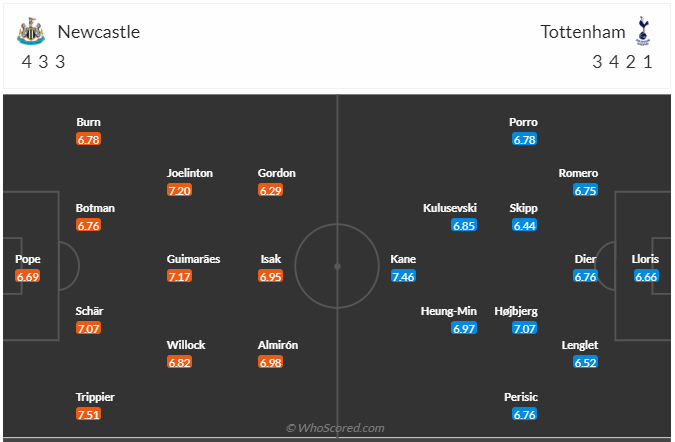Select Joelinton's 7.20 rating badge

coord(180,190)
